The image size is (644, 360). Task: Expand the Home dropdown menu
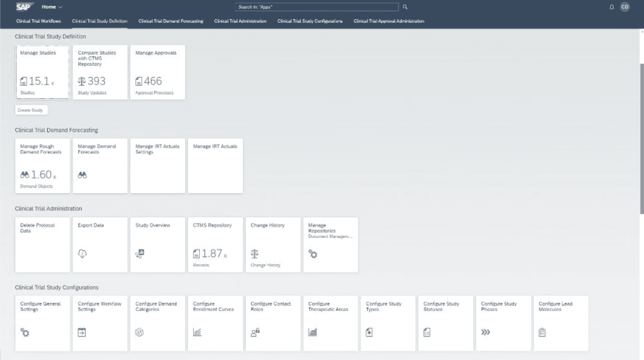coord(52,7)
